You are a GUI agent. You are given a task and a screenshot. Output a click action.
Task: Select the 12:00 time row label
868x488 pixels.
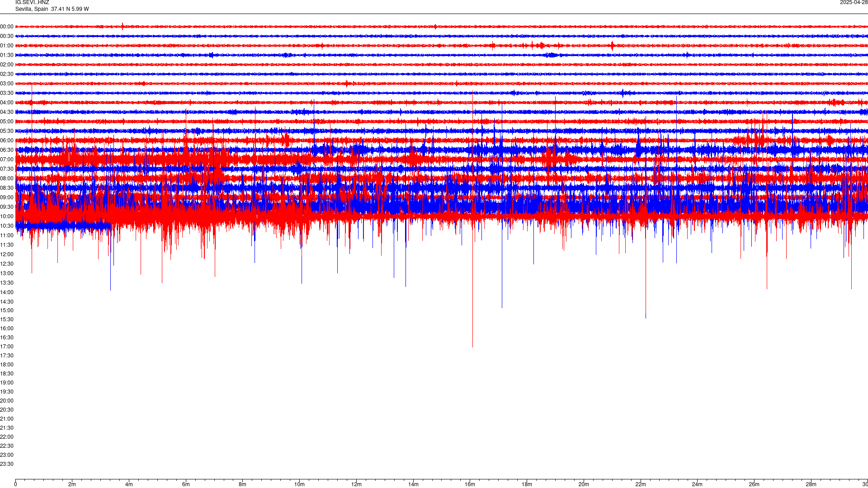coord(7,254)
